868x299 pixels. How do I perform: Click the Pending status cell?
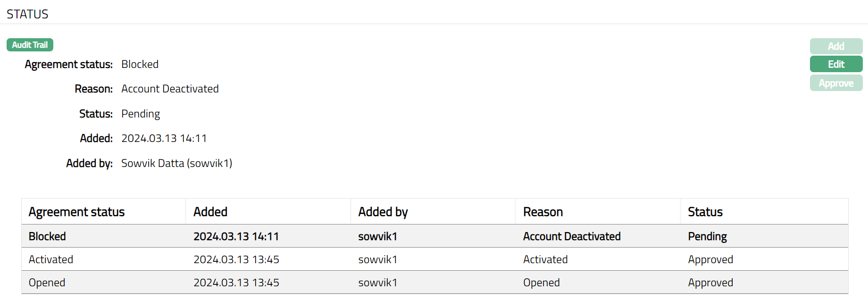[x=707, y=236]
